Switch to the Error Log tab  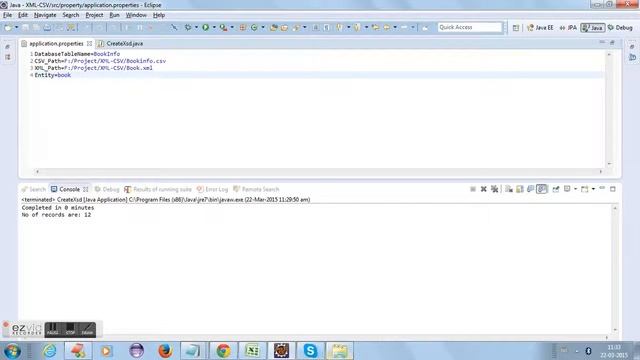tap(212, 189)
